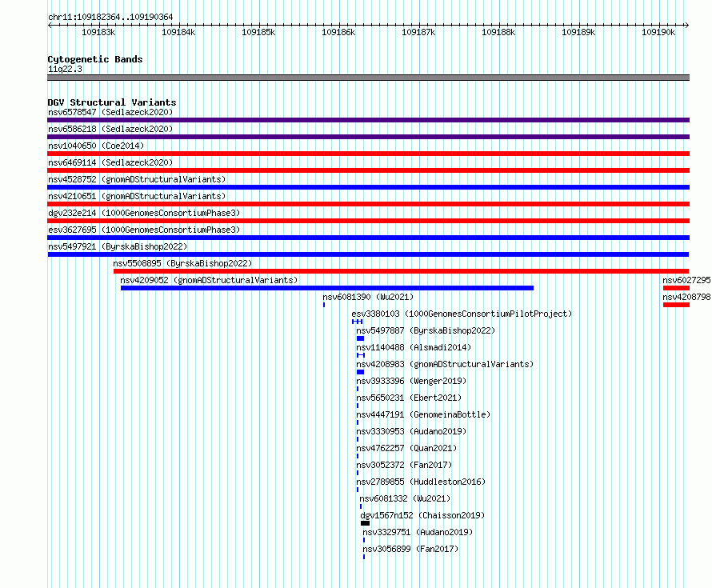Click the 11q22.3 band label
This screenshot has height=588, width=712.
65,69
